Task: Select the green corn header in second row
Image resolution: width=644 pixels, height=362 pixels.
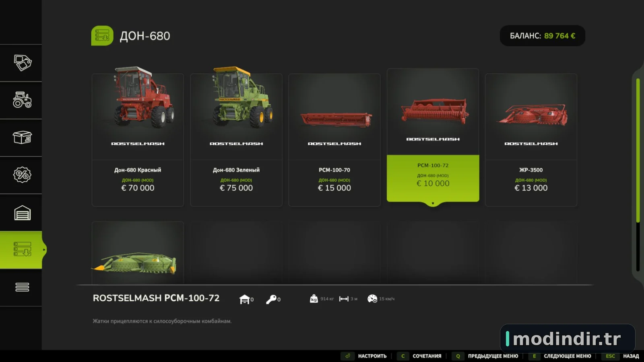Action: (x=134, y=264)
